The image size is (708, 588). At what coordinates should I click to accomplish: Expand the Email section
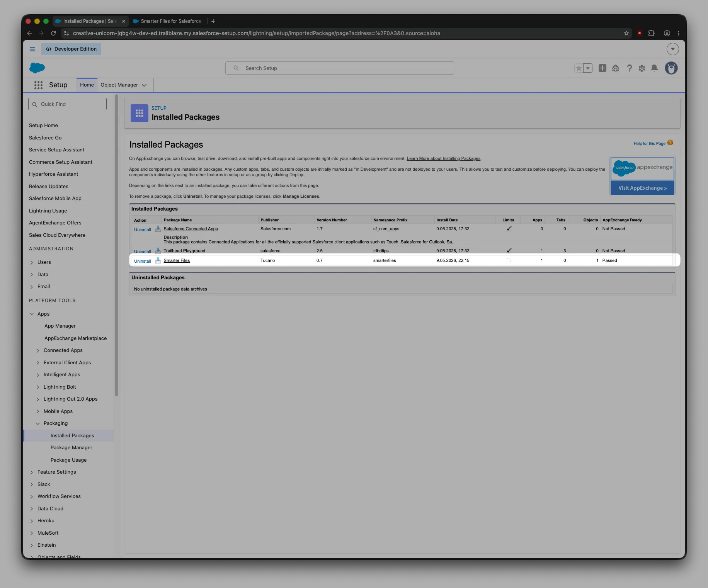[32, 287]
